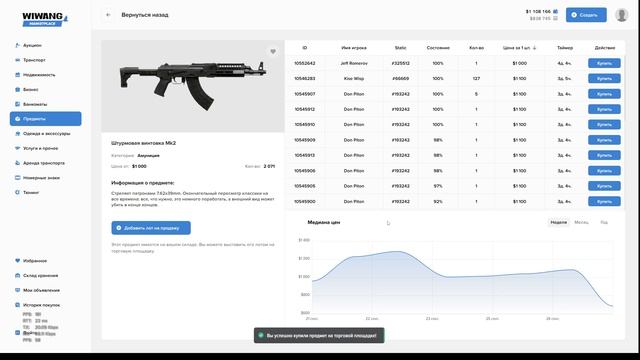Select the Предметы item in sidebar
Image resolution: width=640 pixels, height=360 pixels.
coord(45,119)
